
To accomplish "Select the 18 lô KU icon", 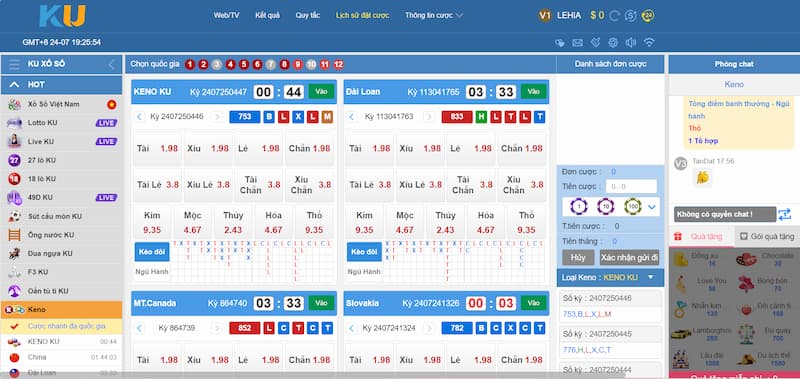I will (x=14, y=179).
